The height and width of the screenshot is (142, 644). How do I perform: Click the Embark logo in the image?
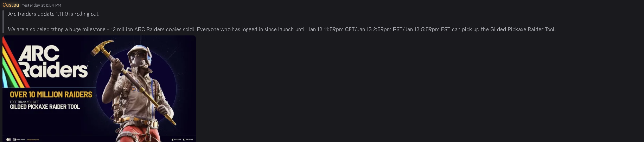[x=177, y=139]
